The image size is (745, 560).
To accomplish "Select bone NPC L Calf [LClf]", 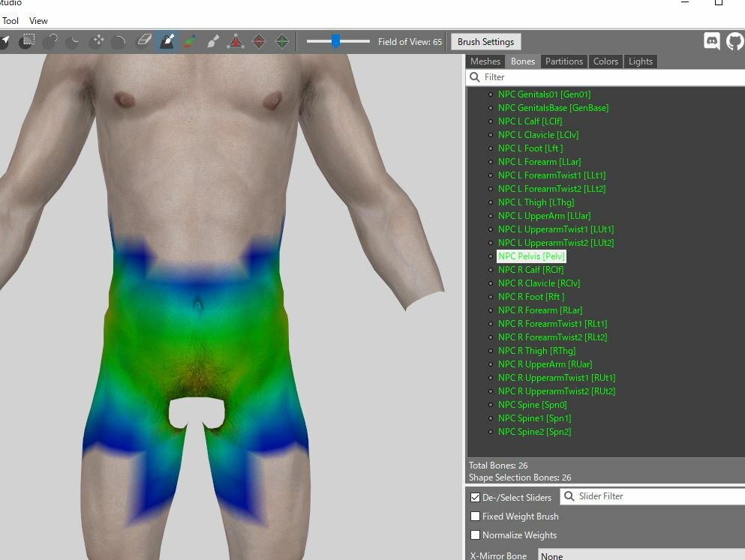I will coord(530,121).
